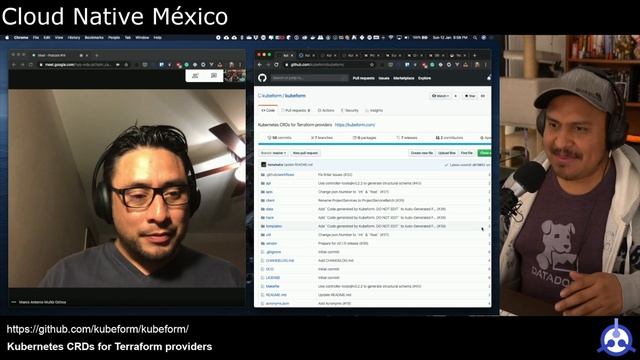Open the https://kubeform.com/ link

[355, 125]
